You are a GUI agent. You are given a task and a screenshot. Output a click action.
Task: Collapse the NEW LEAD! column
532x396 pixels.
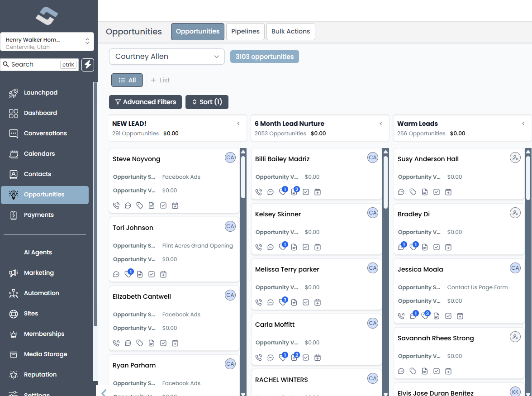[238, 123]
